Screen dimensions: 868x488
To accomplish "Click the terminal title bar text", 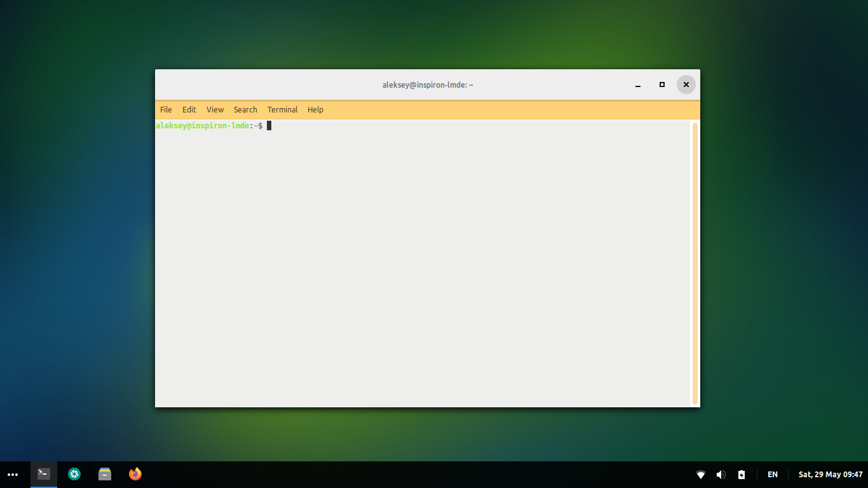I will [x=428, y=85].
